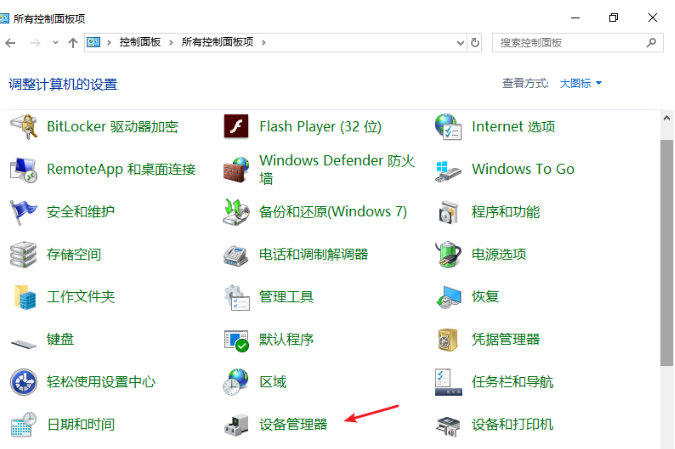Click the RemoteApp 和桌面连接 icon

coord(23,170)
